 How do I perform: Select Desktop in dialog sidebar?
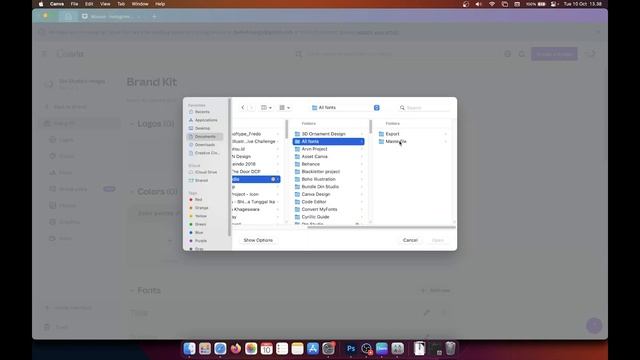coord(202,128)
